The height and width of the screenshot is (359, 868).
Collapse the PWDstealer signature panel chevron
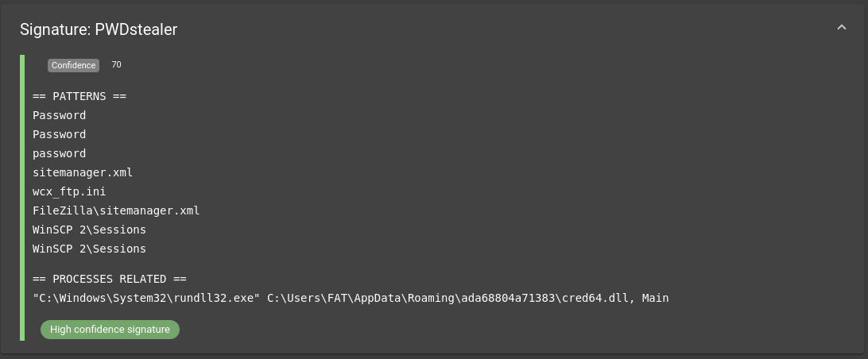coord(842,28)
